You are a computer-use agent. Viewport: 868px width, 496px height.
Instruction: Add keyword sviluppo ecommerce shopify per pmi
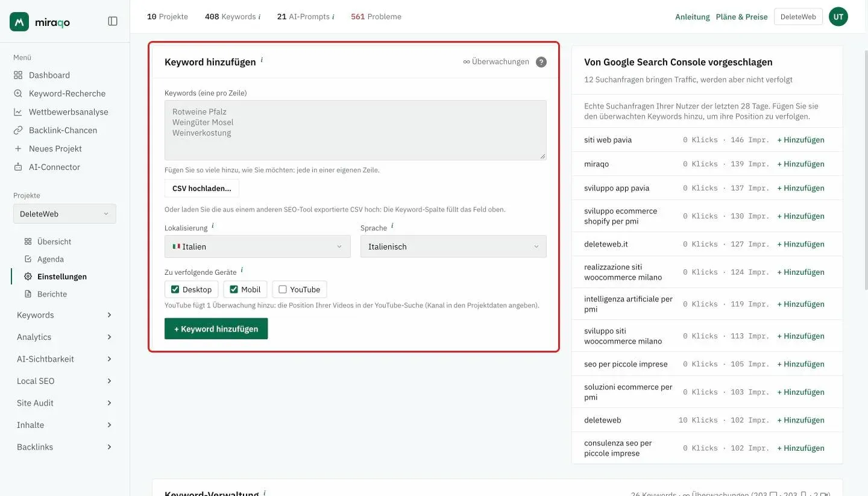tap(800, 216)
